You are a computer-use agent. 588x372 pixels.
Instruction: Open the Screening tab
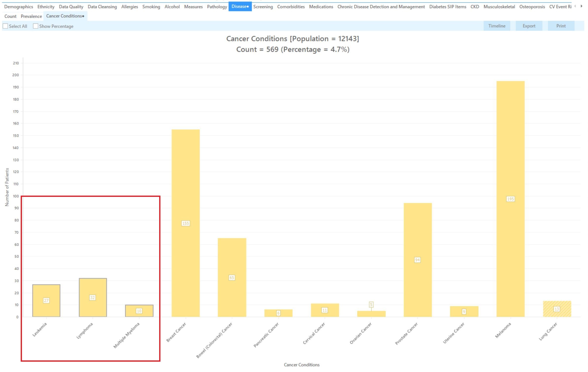[x=263, y=7]
